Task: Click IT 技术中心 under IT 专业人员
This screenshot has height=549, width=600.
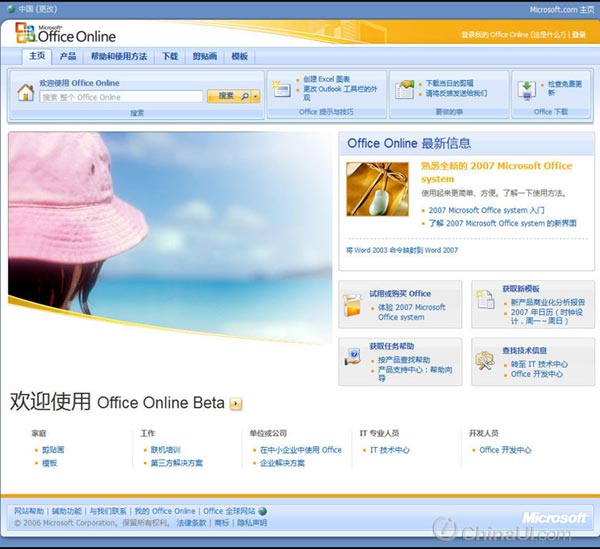Action: [x=390, y=450]
